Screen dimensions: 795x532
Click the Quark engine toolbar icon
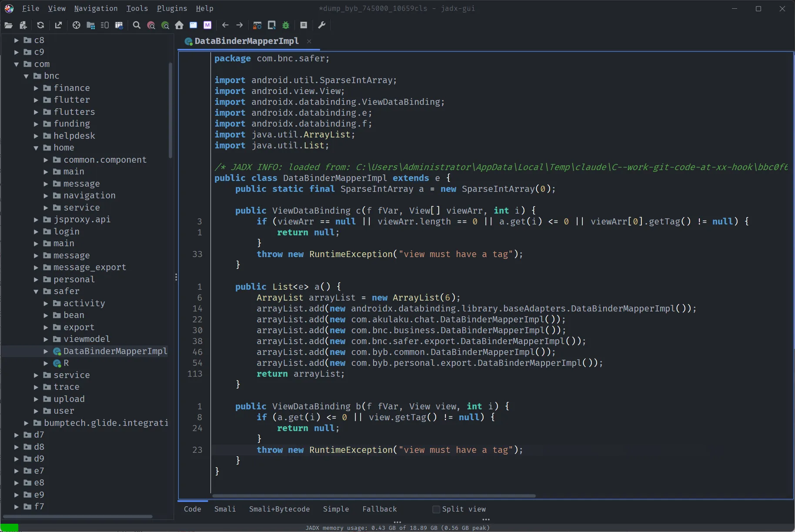coord(272,25)
